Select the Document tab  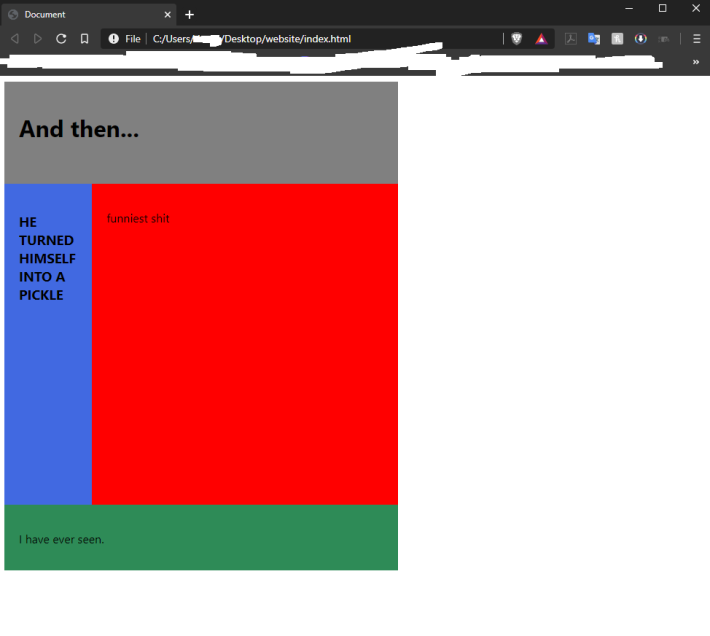click(x=90, y=15)
